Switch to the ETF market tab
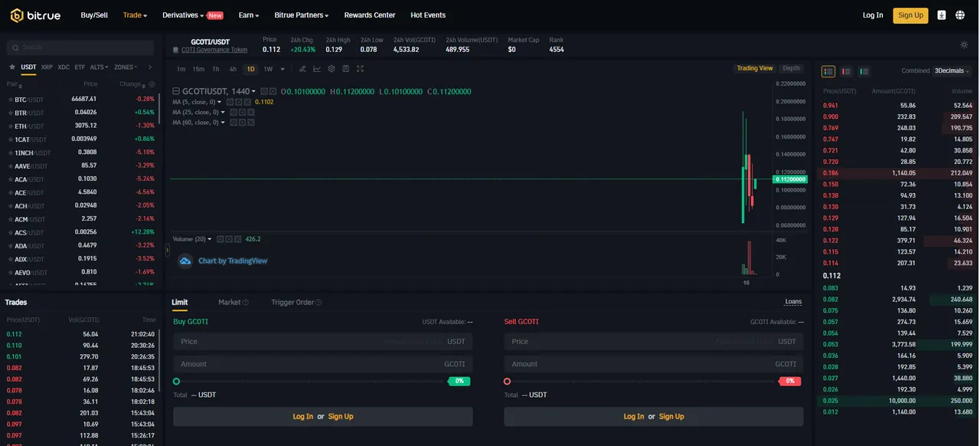 [x=80, y=67]
